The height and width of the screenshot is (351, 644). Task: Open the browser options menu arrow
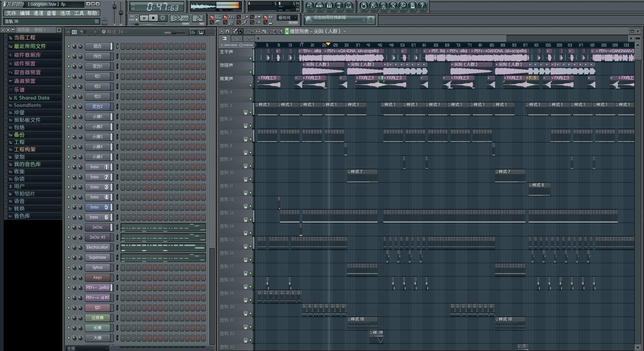coord(3,30)
